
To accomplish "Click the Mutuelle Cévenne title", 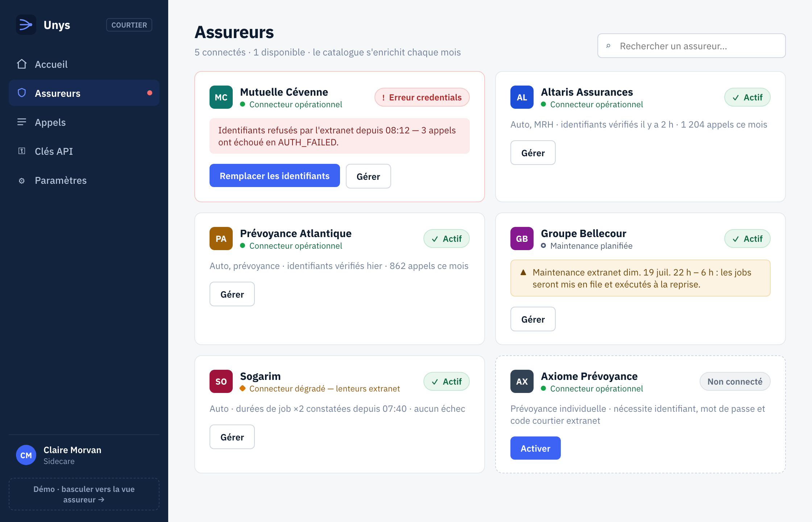I will click(284, 92).
